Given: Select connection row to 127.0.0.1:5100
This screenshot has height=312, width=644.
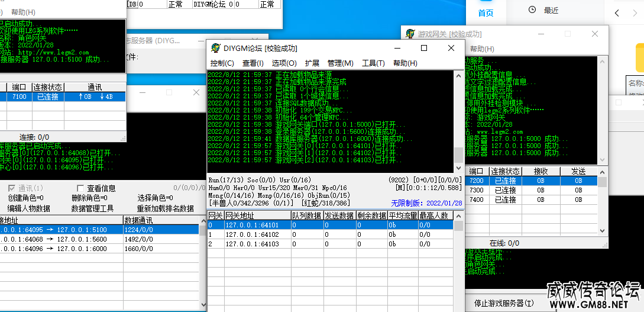Looking at the screenshot, I should click(99, 230).
